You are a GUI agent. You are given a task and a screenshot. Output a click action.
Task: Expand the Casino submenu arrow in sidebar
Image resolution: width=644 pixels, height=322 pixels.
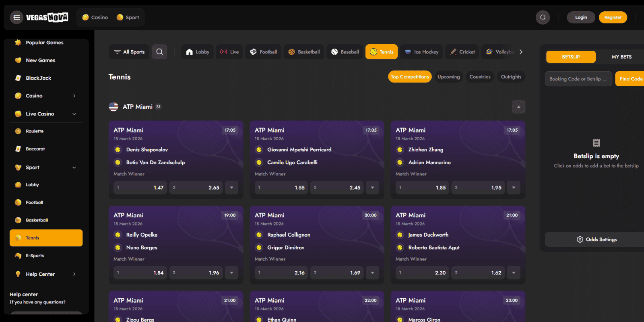pyautogui.click(x=74, y=96)
